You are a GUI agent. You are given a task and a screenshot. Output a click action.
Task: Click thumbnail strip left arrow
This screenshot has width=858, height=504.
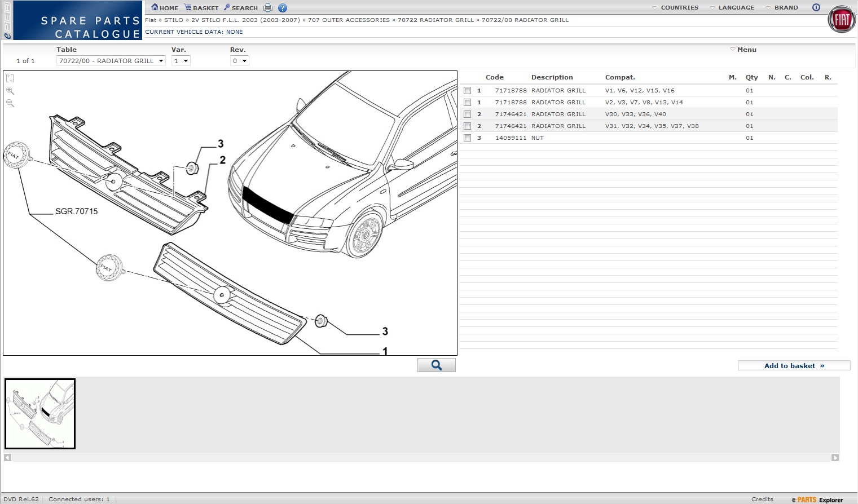point(7,457)
